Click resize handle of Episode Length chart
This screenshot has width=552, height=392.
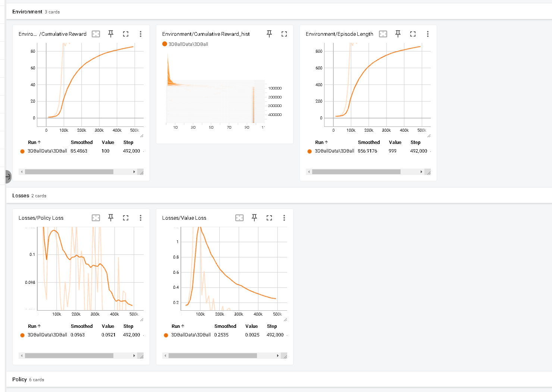pyautogui.click(x=429, y=136)
